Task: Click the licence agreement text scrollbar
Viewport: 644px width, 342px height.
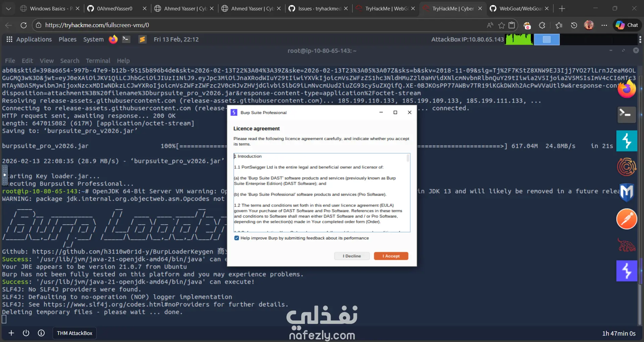Action: tap(408, 158)
